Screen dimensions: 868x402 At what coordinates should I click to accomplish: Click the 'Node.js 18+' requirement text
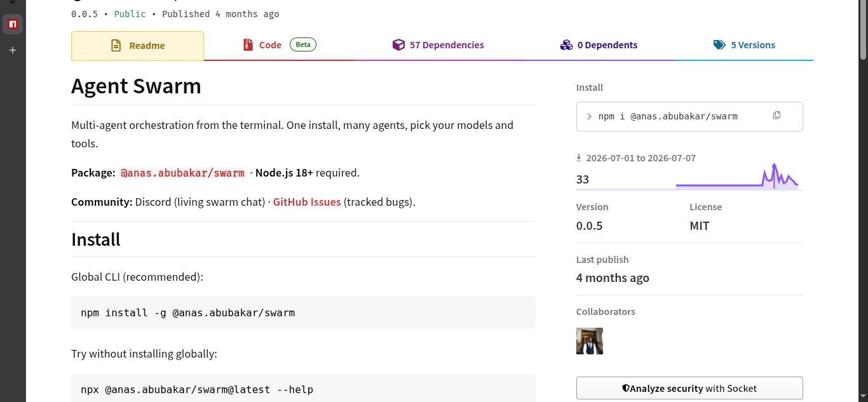(284, 173)
